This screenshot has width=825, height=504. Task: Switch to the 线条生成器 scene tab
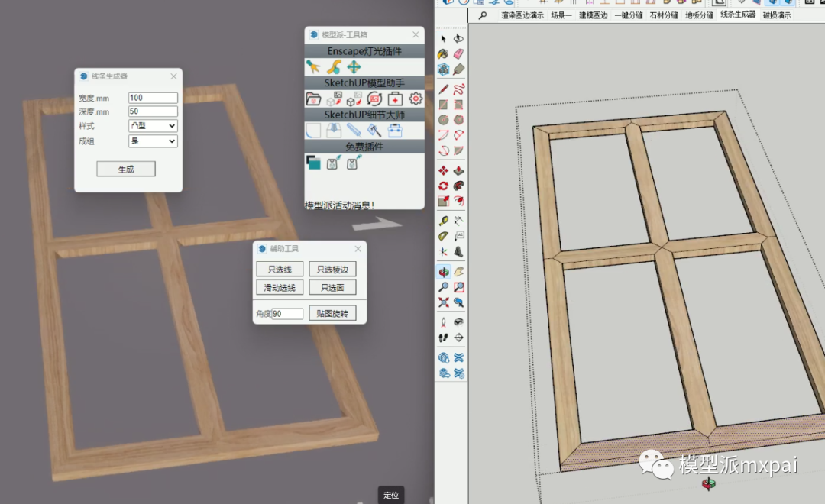(738, 15)
